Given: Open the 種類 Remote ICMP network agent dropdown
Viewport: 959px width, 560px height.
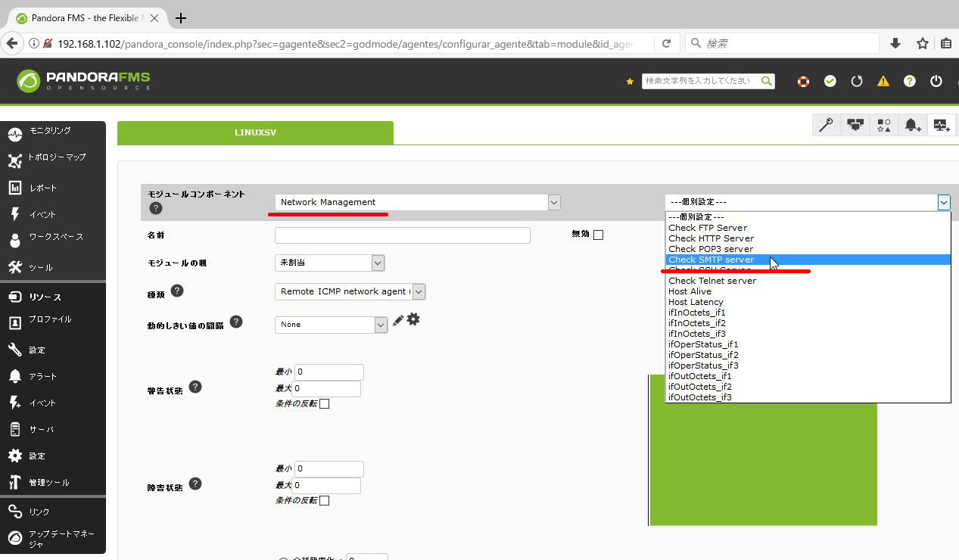Looking at the screenshot, I should click(x=350, y=291).
